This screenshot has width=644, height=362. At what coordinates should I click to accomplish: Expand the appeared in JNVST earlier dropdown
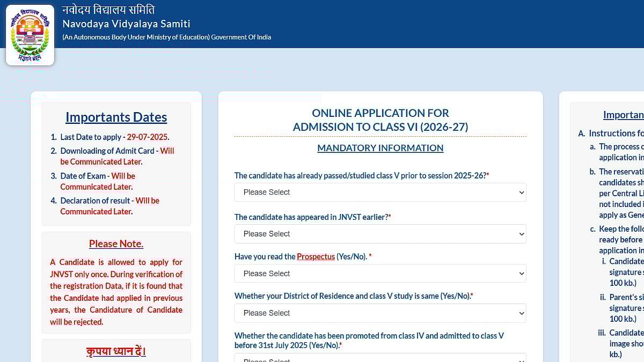point(380,234)
